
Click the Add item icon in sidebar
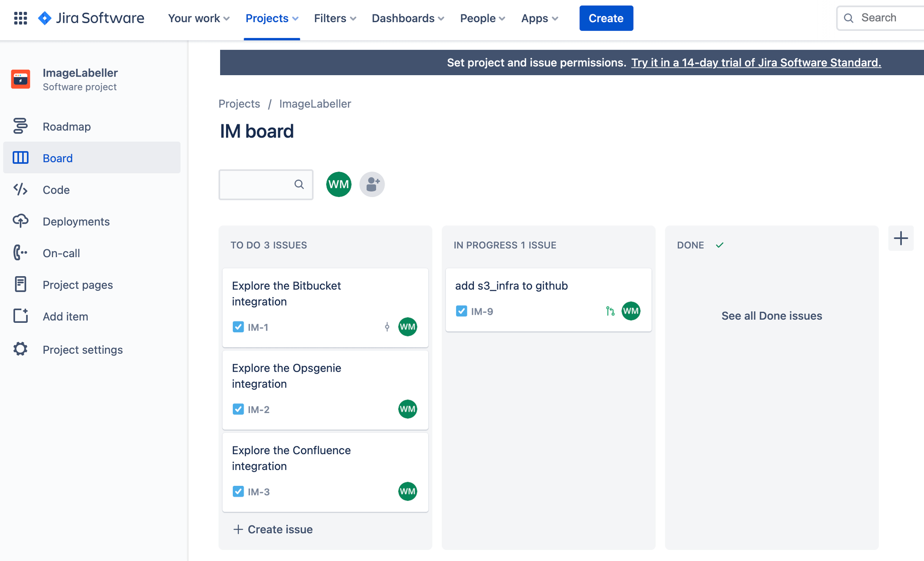pyautogui.click(x=20, y=316)
